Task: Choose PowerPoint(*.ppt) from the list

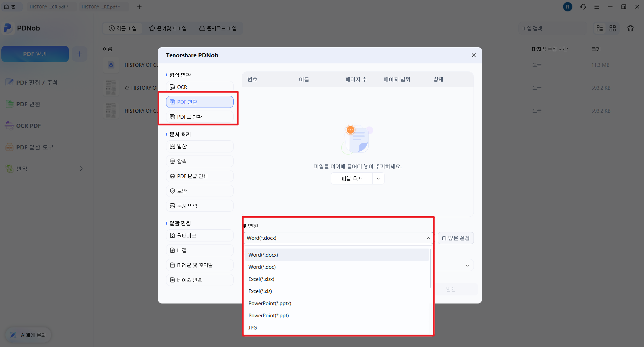Action: 337,316
